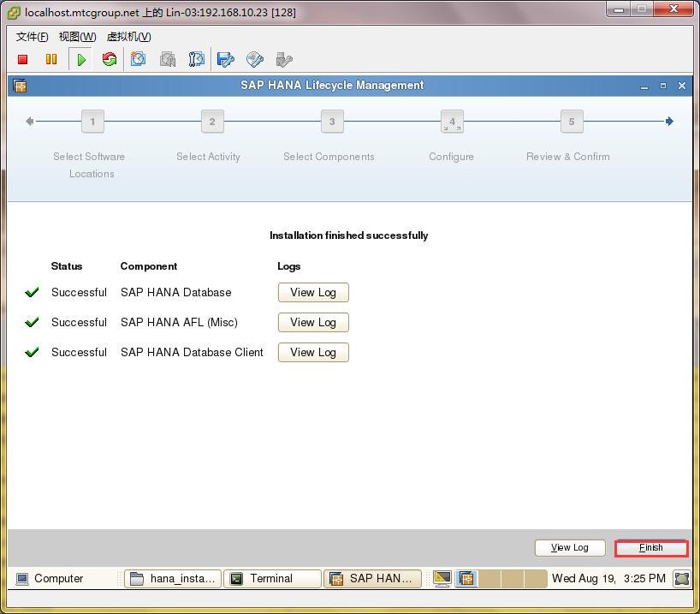
Task: Click the SAP HANA window title icon
Action: coord(20,86)
